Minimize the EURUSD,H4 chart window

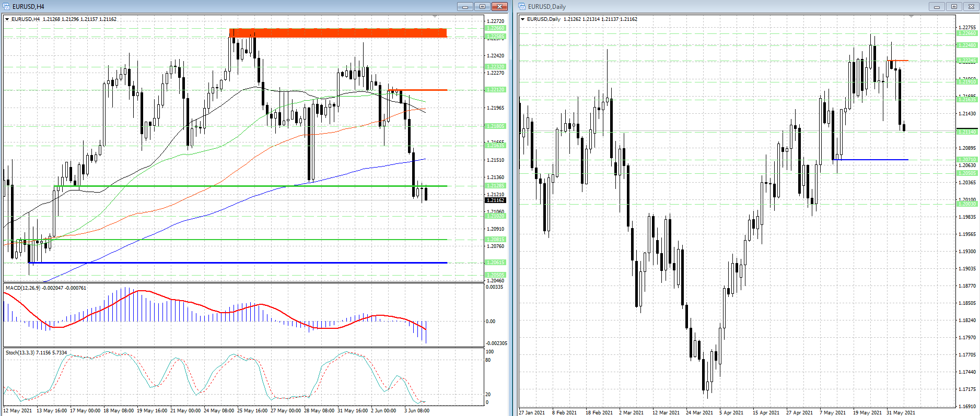[x=464, y=6]
